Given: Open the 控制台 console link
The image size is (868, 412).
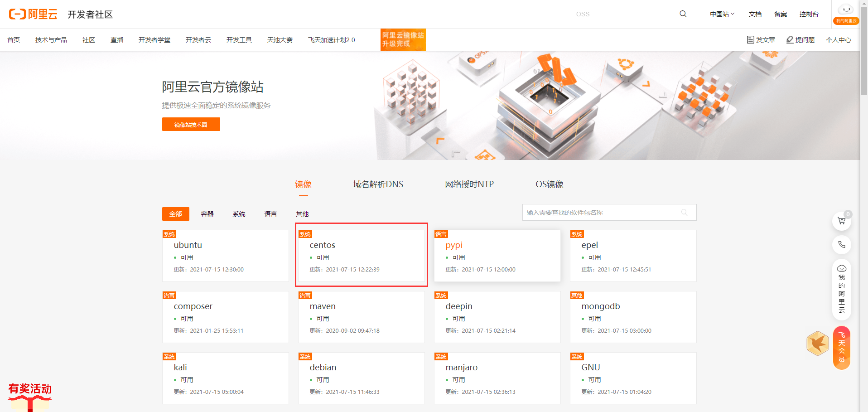Looking at the screenshot, I should click(809, 14).
